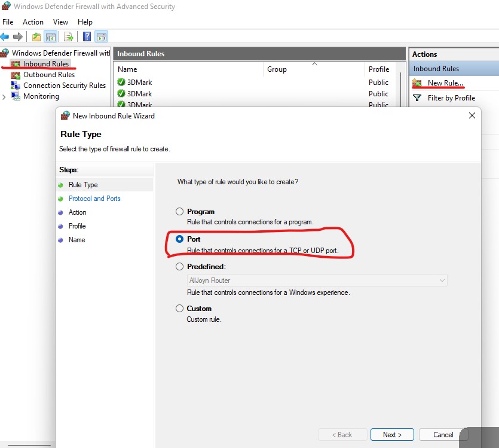499x448 pixels.
Task: Select the Predefined rule type radio button
Action: click(x=179, y=267)
